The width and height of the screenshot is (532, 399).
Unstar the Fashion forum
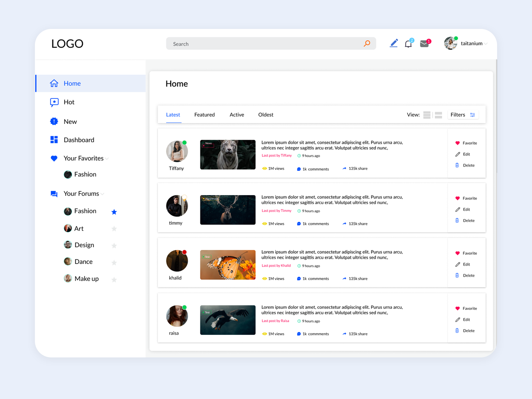point(114,211)
